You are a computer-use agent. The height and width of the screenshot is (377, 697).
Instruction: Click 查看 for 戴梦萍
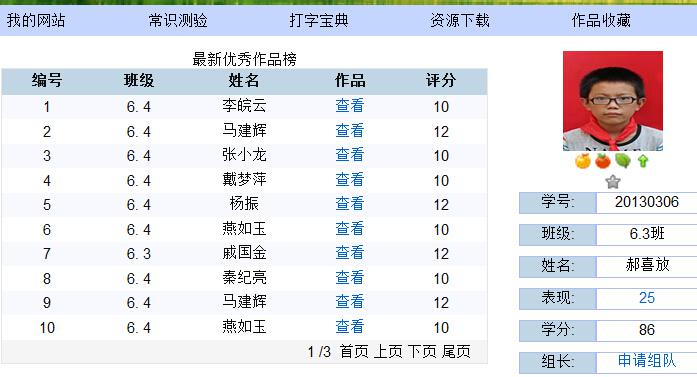coord(350,180)
